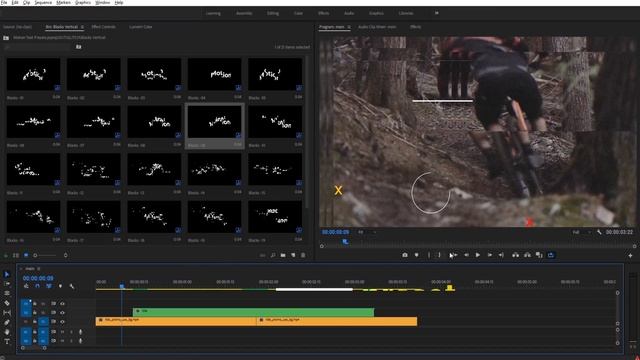Select the Ripple Edit tool

coord(7,293)
